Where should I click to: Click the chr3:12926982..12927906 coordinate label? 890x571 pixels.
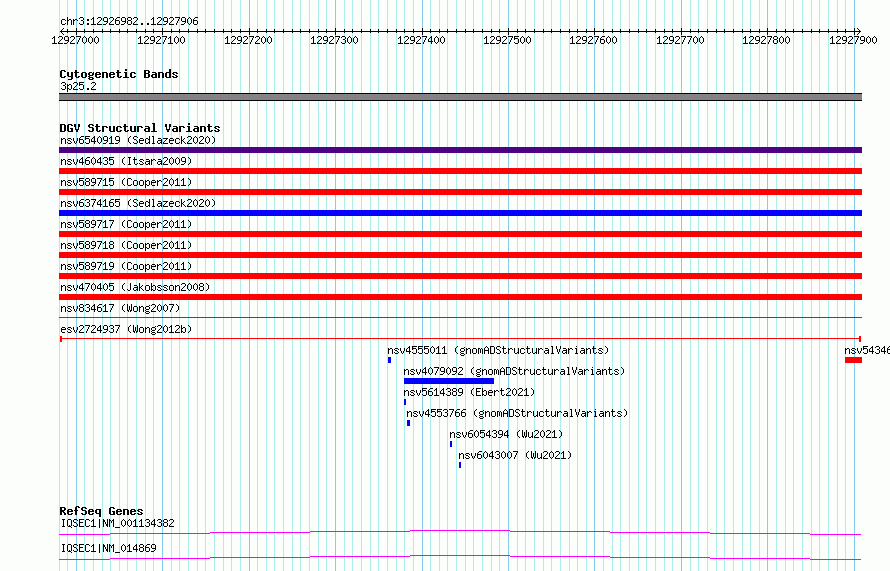pyautogui.click(x=129, y=22)
